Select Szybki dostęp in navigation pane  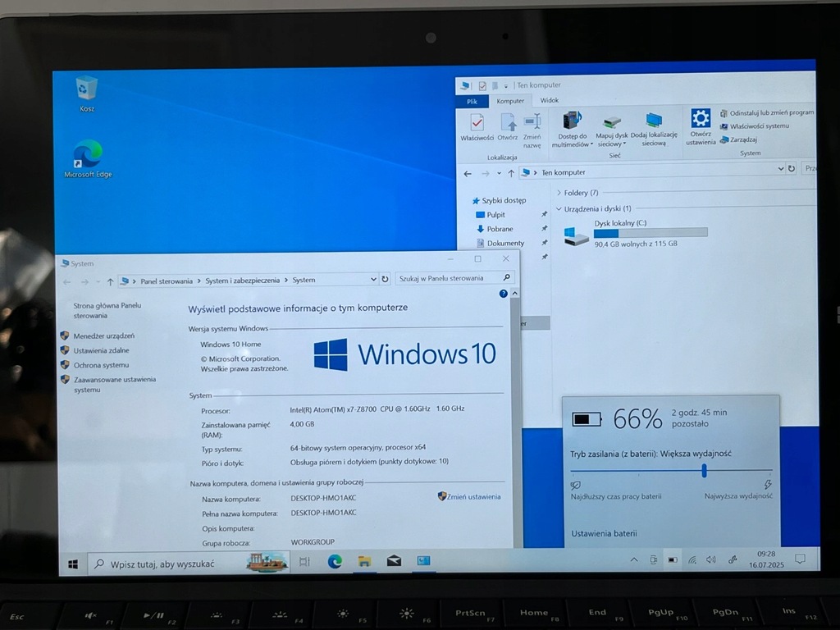[x=499, y=200]
